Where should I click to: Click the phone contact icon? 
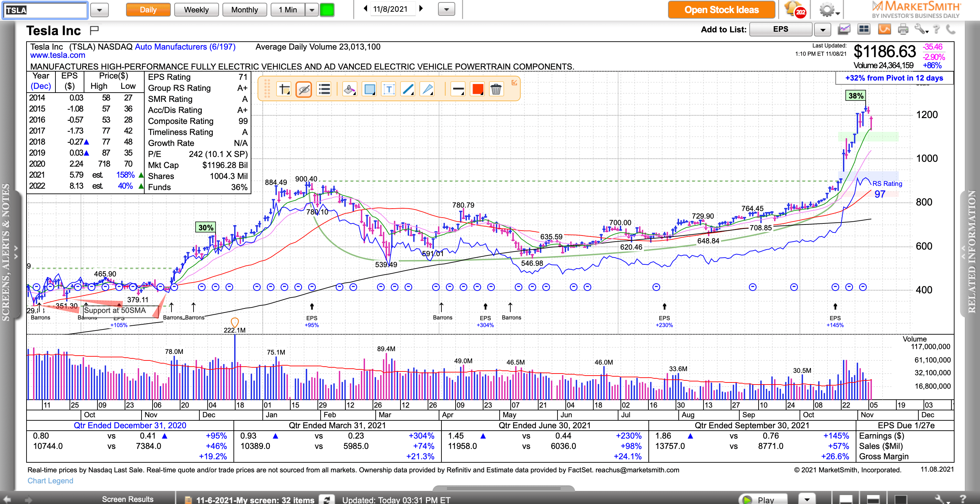tap(951, 29)
